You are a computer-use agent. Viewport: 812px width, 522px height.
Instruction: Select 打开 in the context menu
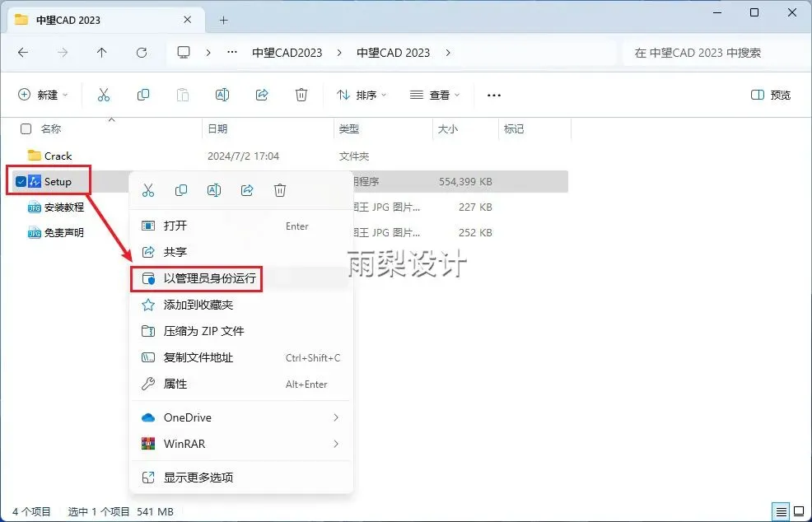(x=241, y=226)
